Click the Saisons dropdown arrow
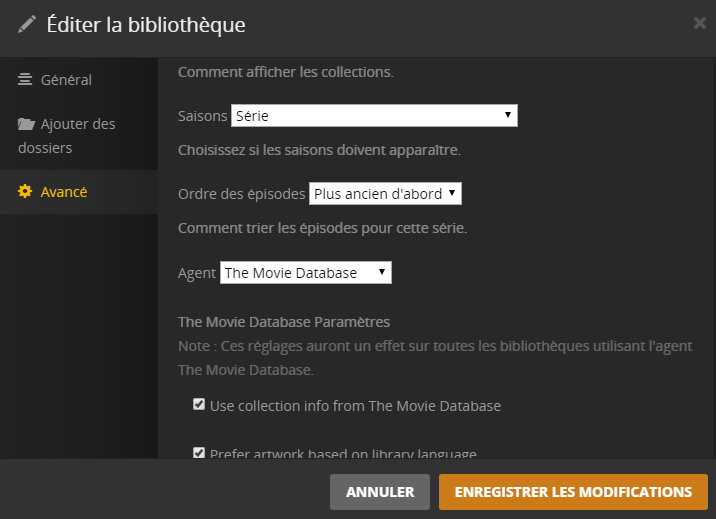Image resolution: width=716 pixels, height=519 pixels. click(508, 116)
